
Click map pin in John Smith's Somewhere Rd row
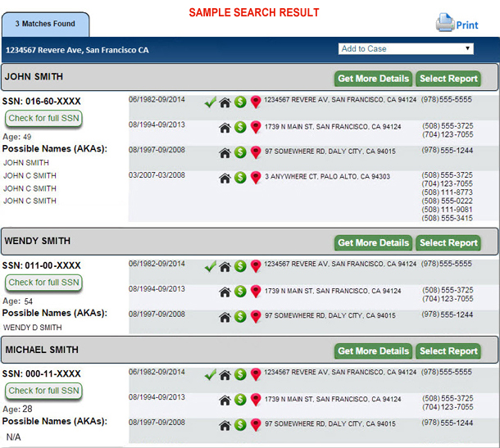coord(256,152)
